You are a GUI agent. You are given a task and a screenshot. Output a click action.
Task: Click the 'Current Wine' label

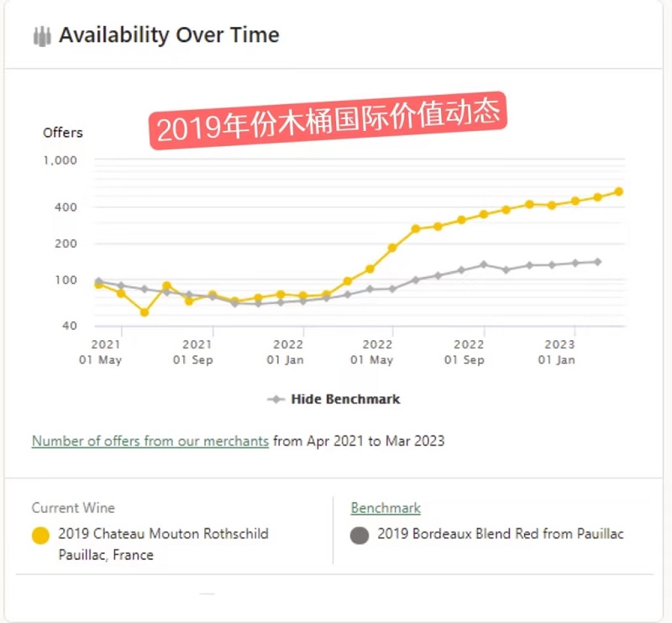pyautogui.click(x=73, y=508)
